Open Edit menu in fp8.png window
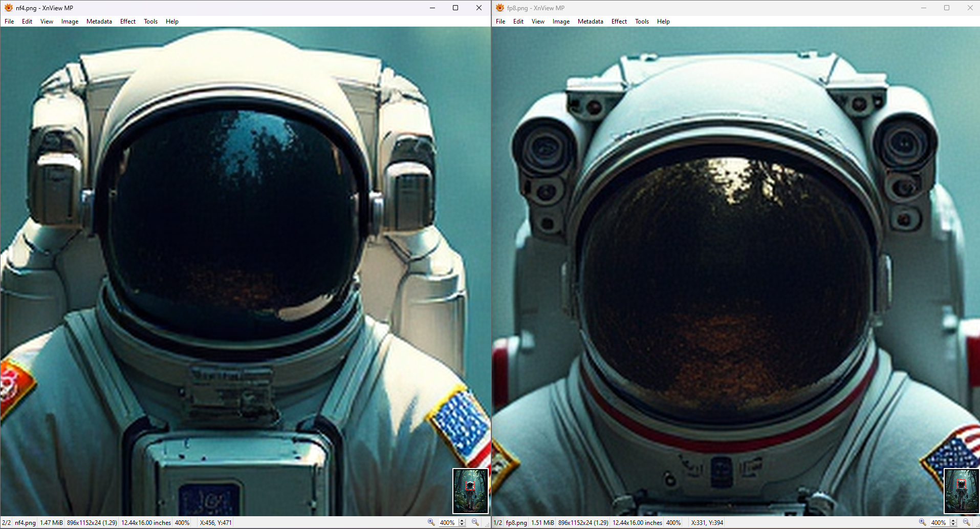 pyautogui.click(x=518, y=22)
